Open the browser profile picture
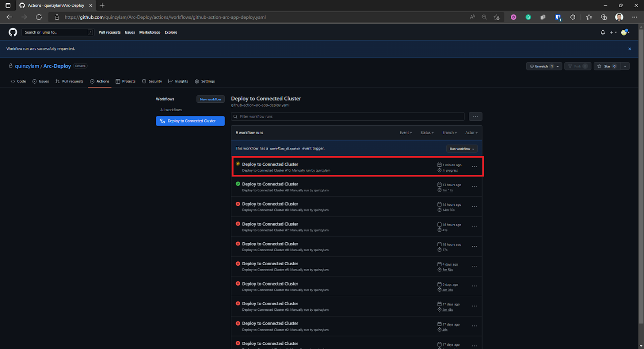This screenshot has width=644, height=349. (x=619, y=17)
